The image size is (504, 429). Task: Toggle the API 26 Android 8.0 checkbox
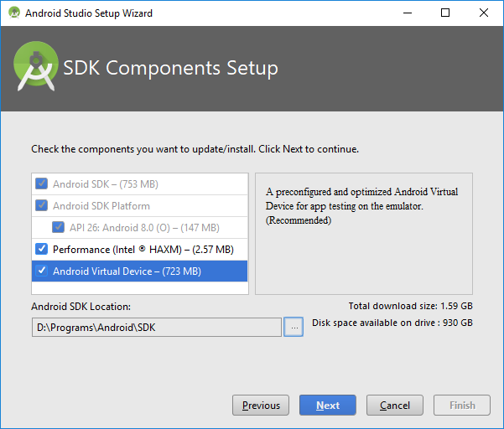[58, 227]
